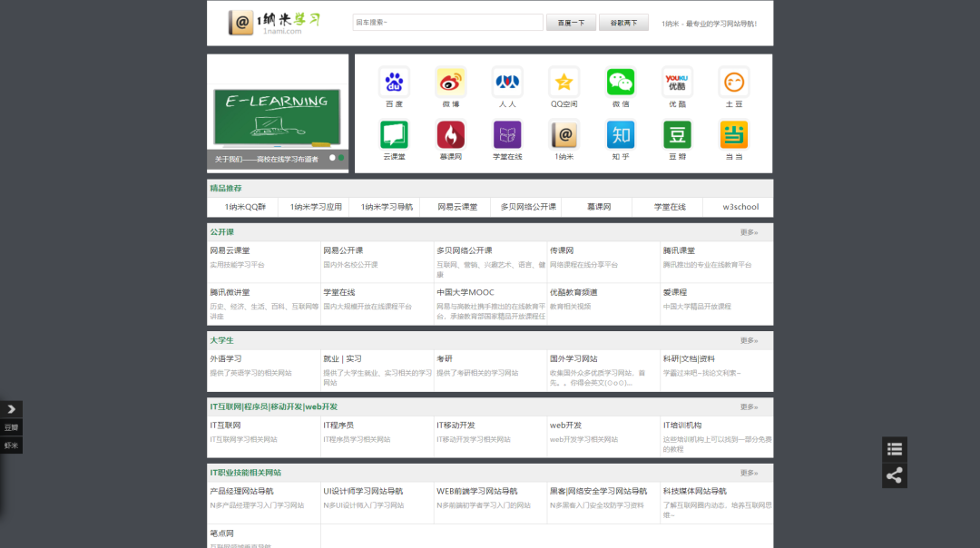The image size is (980, 548).
Task: Open IT培训机构 link
Action: 682,425
